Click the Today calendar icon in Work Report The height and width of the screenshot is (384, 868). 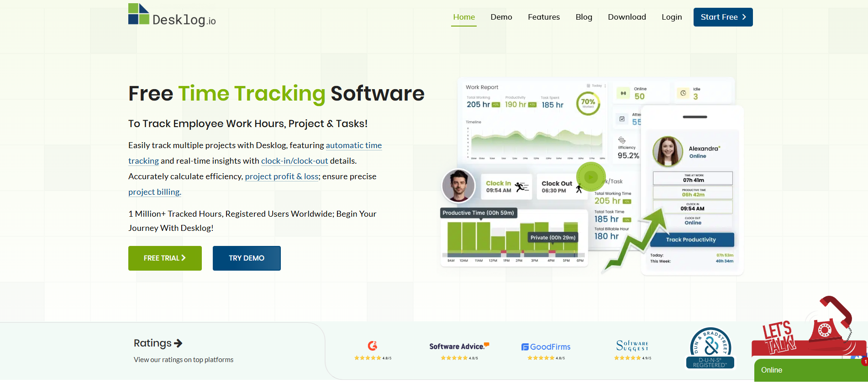point(589,85)
